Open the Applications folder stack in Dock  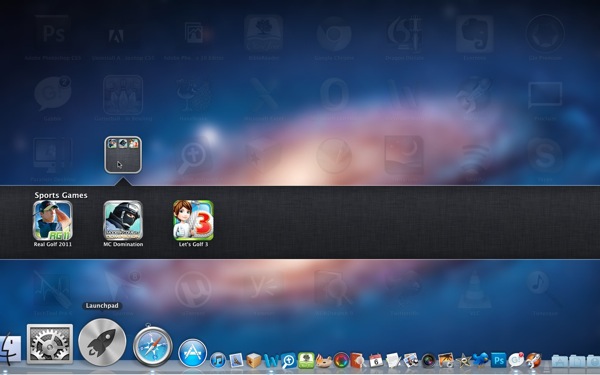[x=559, y=361]
